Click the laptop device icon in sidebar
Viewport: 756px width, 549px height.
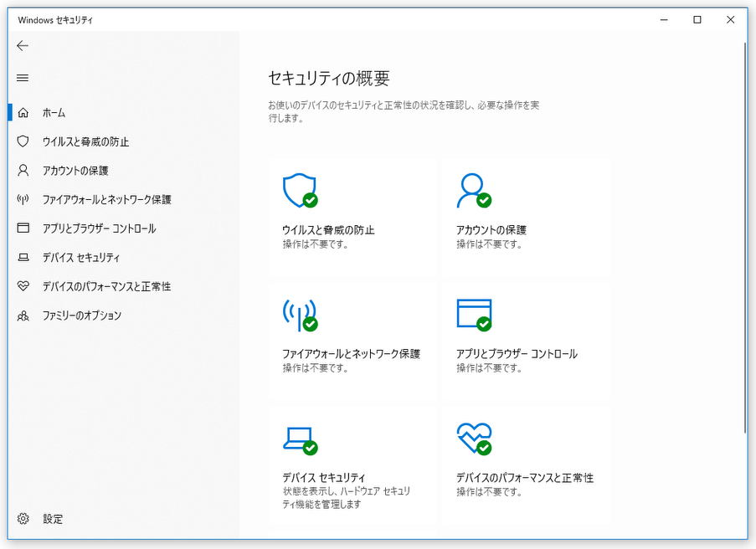point(23,258)
